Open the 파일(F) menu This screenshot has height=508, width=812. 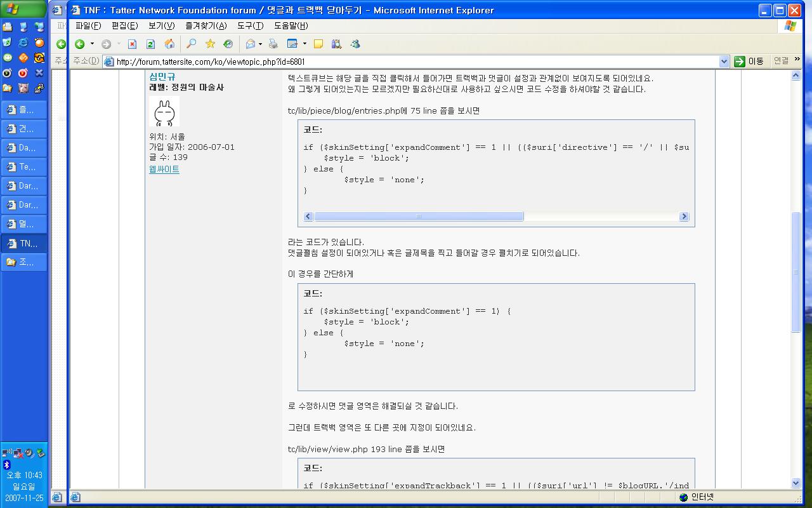pos(88,25)
